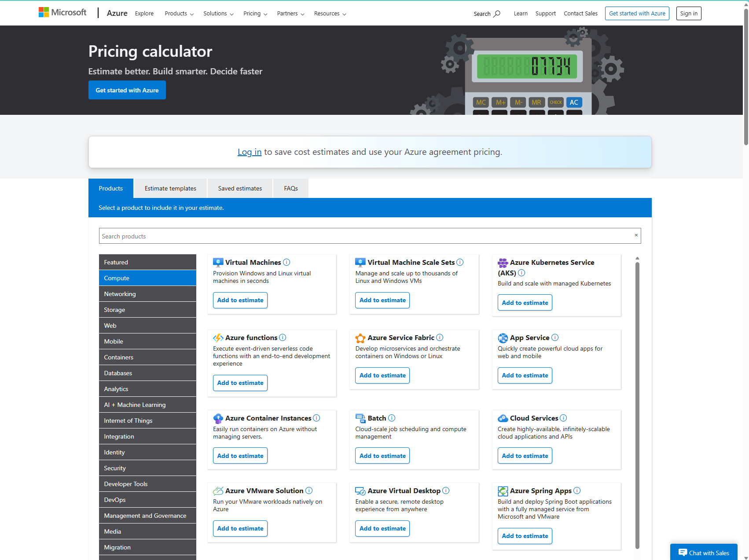The width and height of the screenshot is (749, 560).
Task: Switch to the Estimate templates tab
Action: click(170, 188)
